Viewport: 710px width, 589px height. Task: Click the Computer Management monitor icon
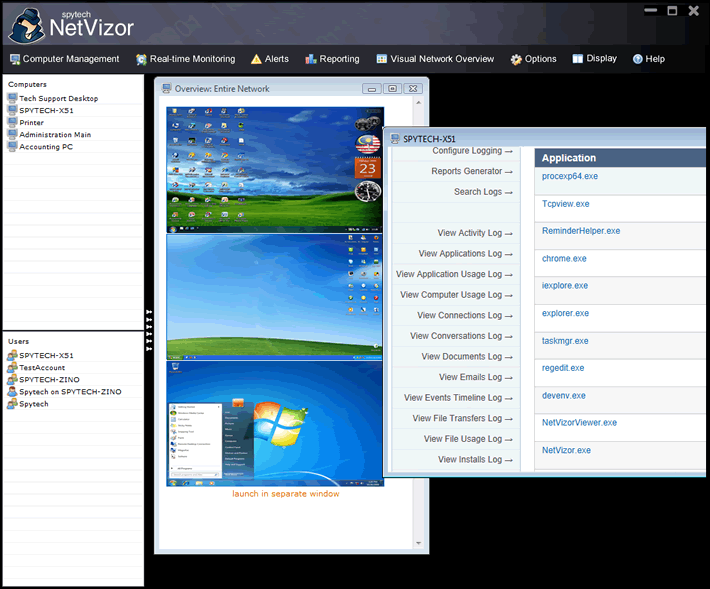pos(15,59)
